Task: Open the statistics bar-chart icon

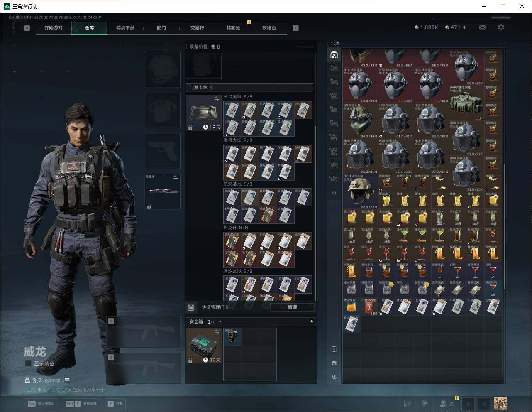Action: click(408, 404)
